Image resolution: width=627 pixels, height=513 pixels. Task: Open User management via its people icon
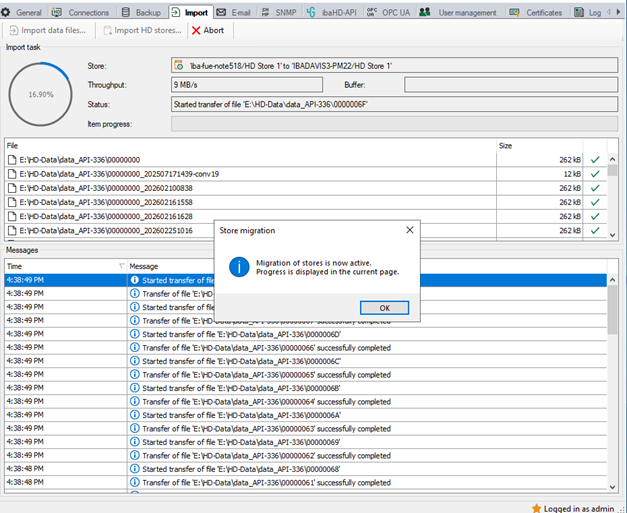click(x=426, y=12)
